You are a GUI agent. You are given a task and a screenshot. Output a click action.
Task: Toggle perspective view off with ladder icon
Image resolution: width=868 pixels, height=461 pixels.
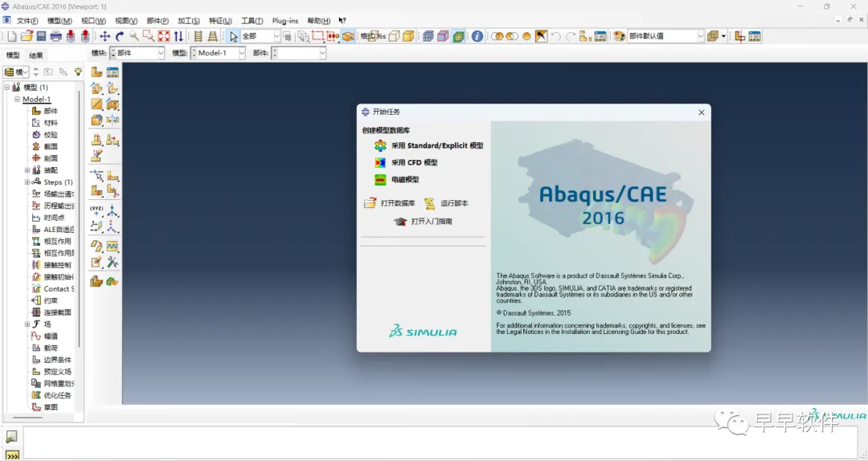point(199,36)
